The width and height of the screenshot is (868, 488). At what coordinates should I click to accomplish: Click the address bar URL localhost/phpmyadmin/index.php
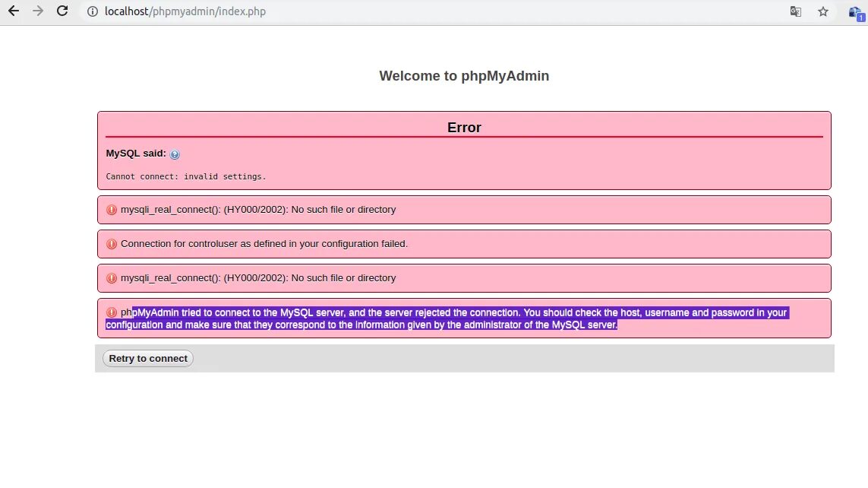185,11
